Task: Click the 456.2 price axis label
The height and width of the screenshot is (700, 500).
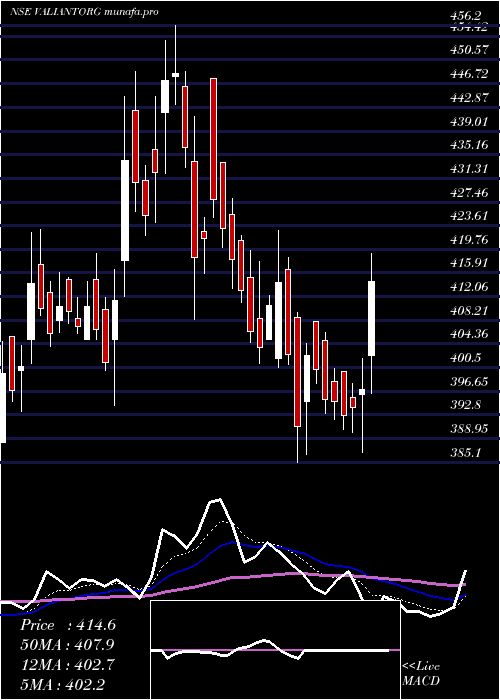Action: (x=465, y=16)
